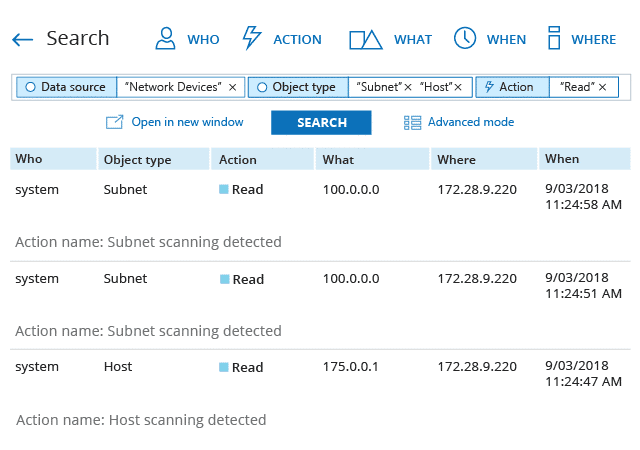Sort by the When column header
The image size is (640, 450).
(585, 159)
